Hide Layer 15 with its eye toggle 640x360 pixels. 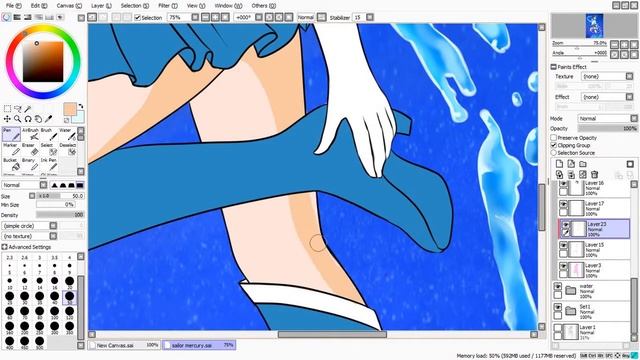tap(563, 245)
